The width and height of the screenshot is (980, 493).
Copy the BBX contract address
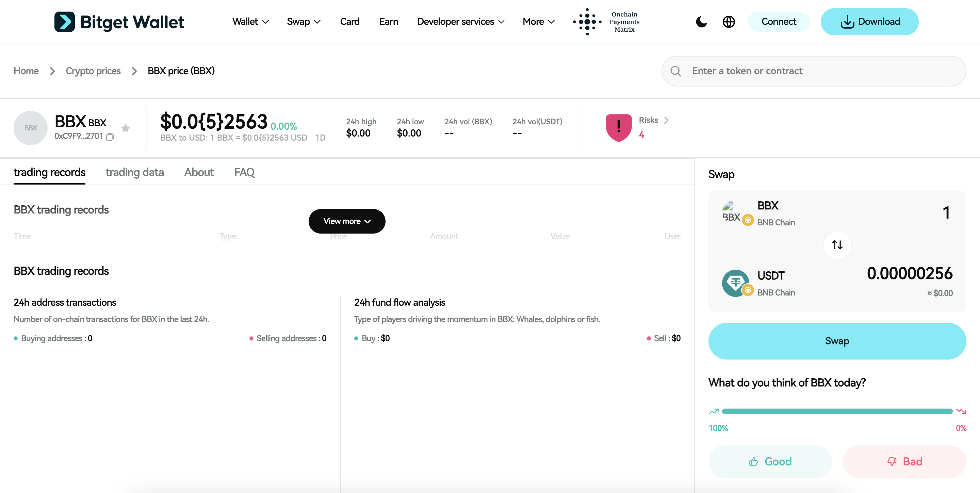(110, 137)
